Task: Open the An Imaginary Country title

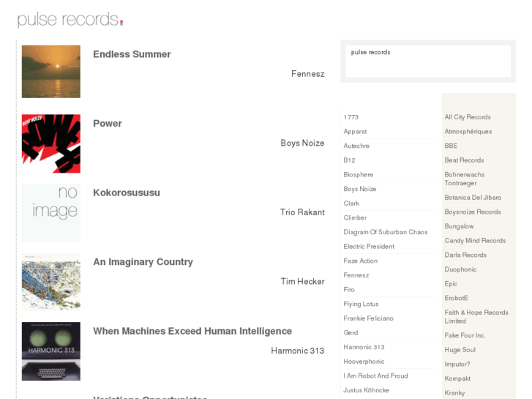Action: [x=143, y=262]
